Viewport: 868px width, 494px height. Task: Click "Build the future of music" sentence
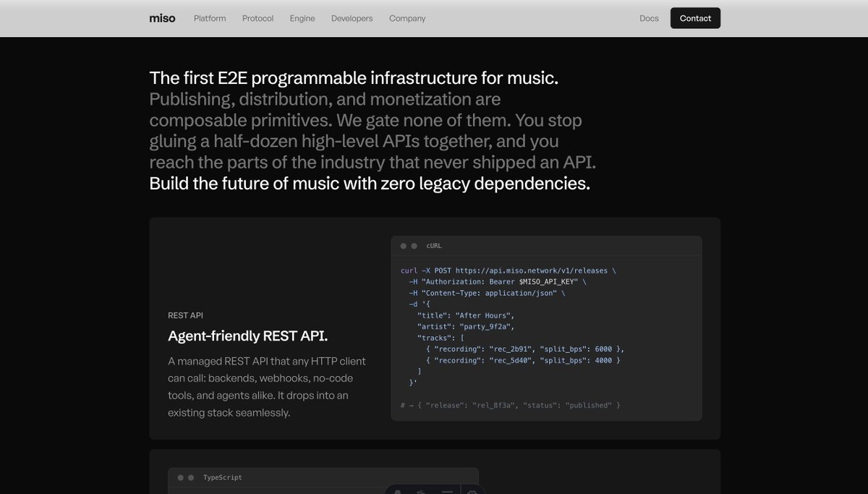[370, 184]
